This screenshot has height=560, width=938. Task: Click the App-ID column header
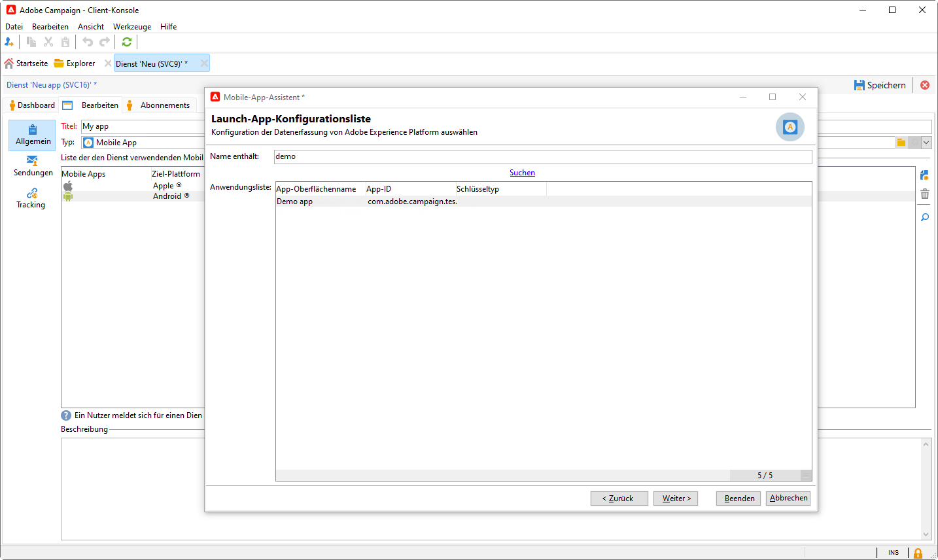tap(411, 189)
